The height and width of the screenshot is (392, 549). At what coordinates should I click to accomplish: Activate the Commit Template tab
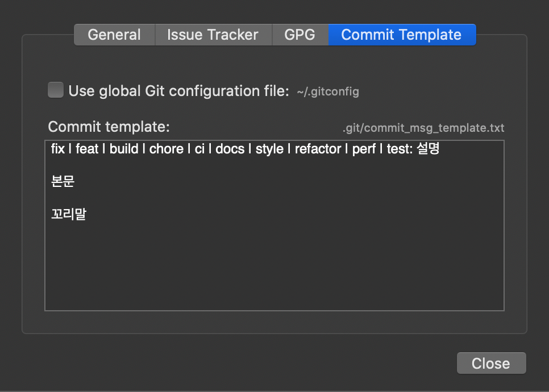401,35
